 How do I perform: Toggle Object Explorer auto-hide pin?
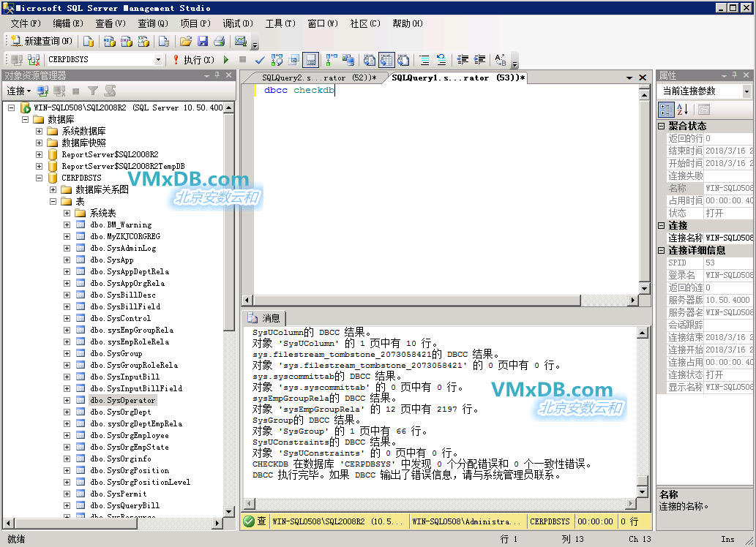[x=217, y=75]
